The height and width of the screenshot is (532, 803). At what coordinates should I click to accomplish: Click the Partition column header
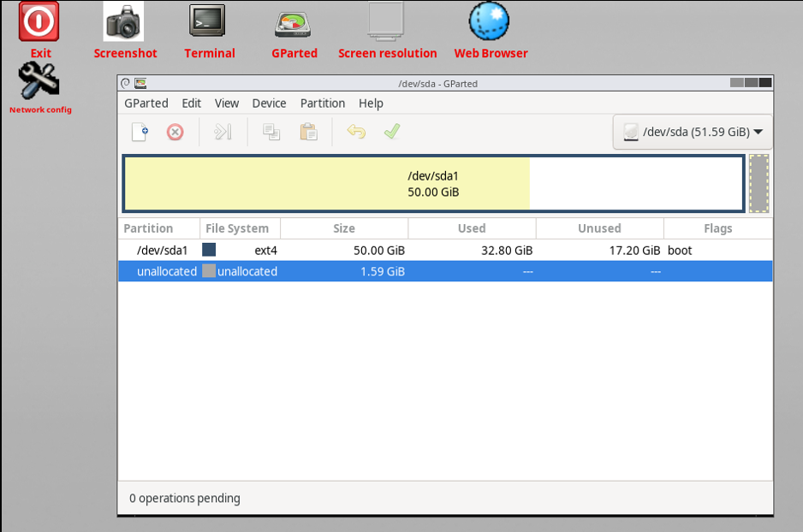159,228
